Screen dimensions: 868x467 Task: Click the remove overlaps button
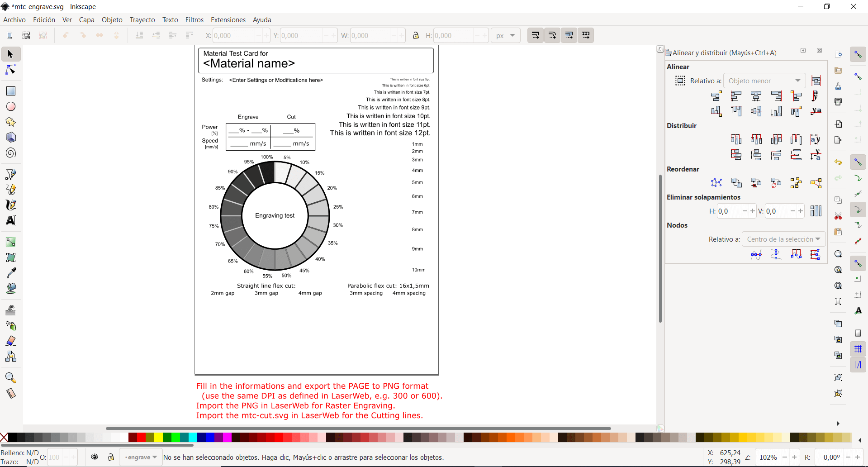coord(816,211)
